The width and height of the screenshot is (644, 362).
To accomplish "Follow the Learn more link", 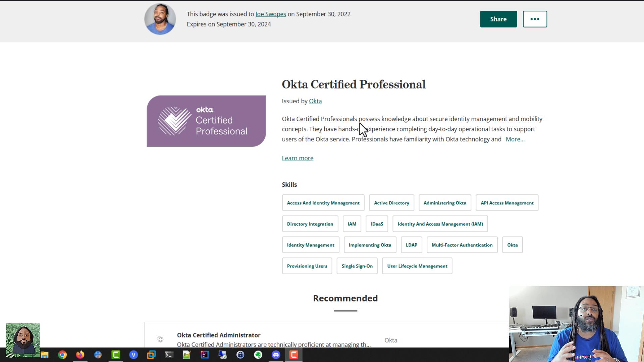I will click(x=298, y=158).
